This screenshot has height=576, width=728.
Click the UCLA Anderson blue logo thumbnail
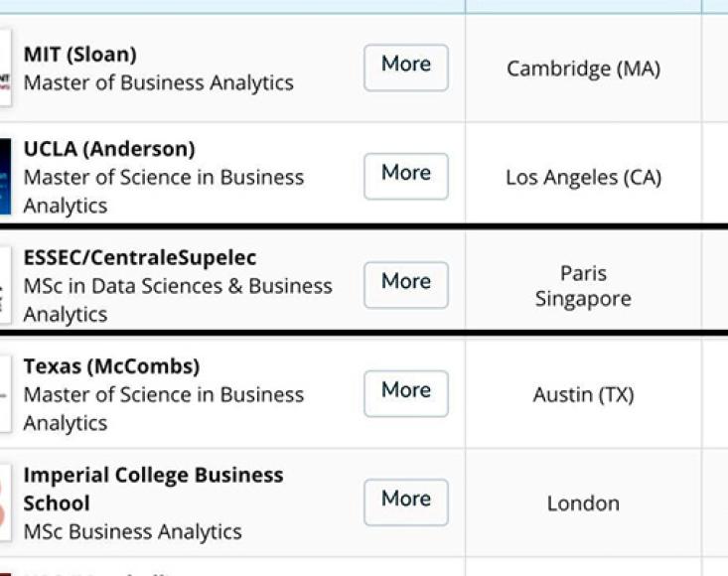(x=5, y=177)
